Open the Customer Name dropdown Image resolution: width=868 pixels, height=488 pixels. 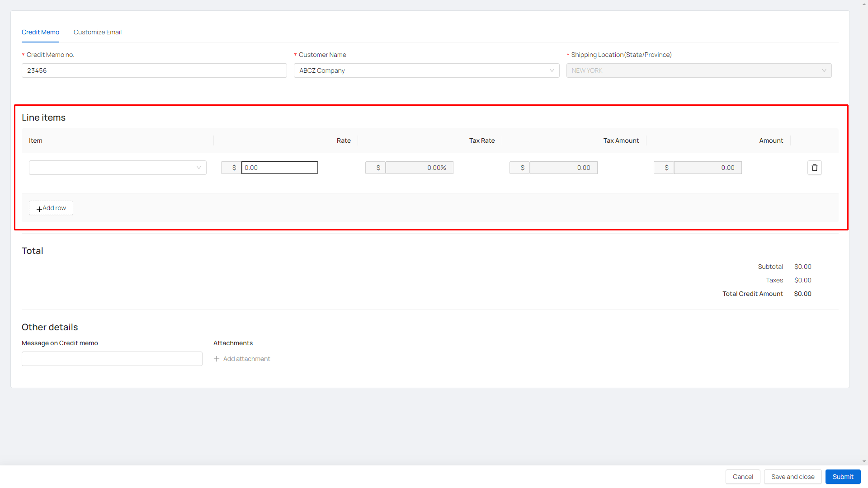click(x=426, y=70)
